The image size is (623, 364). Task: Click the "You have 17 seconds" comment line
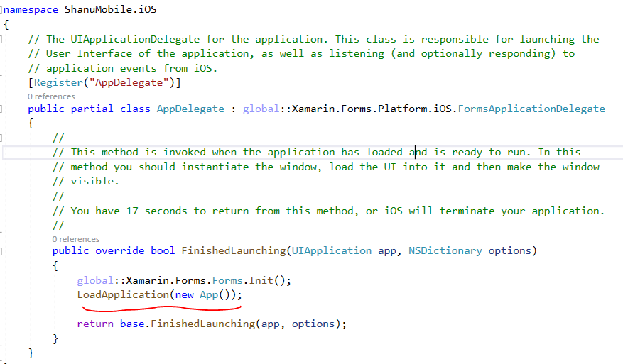pyautogui.click(x=329, y=211)
